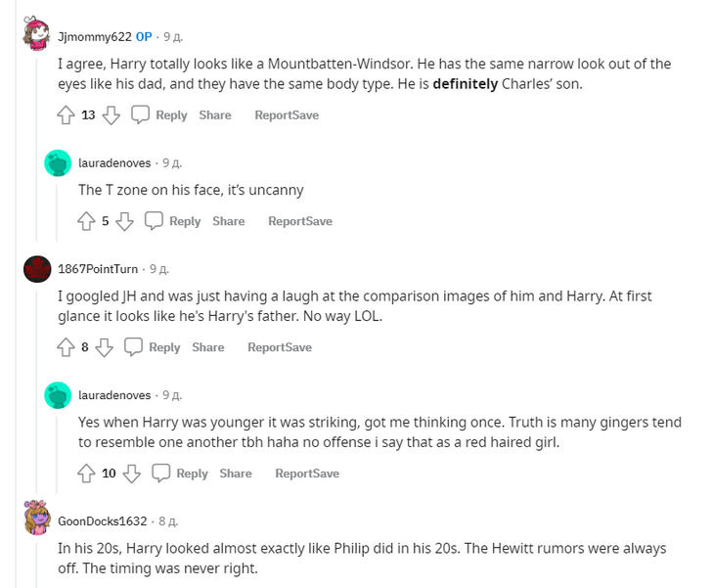Report 1867PointTurn's comment
This screenshot has width=714, height=588.
point(264,347)
